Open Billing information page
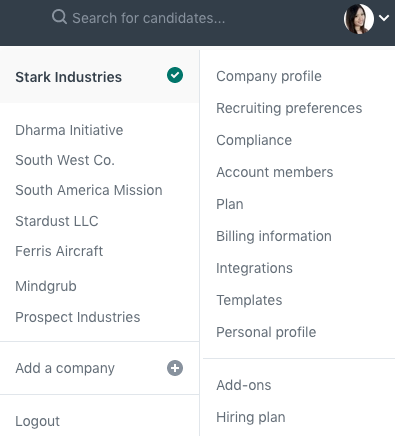This screenshot has height=436, width=395. click(274, 236)
